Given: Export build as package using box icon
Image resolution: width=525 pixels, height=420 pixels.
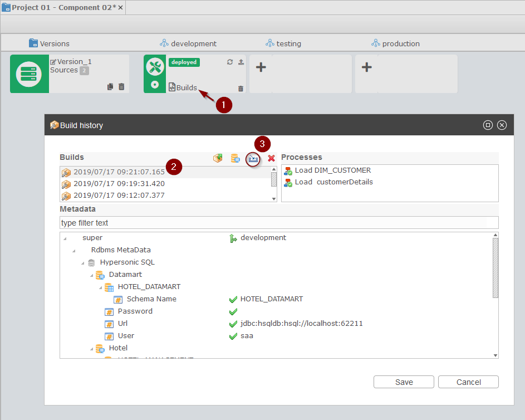Looking at the screenshot, I should pyautogui.click(x=218, y=158).
